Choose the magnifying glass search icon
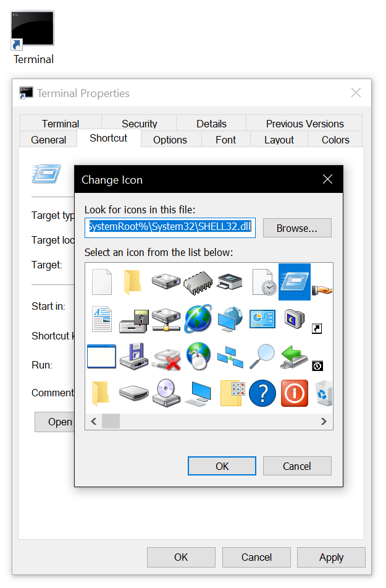 click(262, 357)
